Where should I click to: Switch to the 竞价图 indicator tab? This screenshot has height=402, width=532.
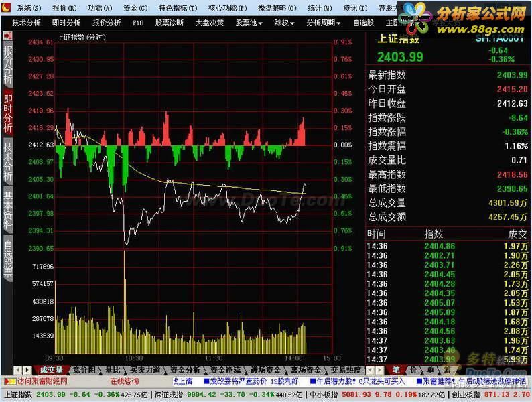(x=84, y=370)
